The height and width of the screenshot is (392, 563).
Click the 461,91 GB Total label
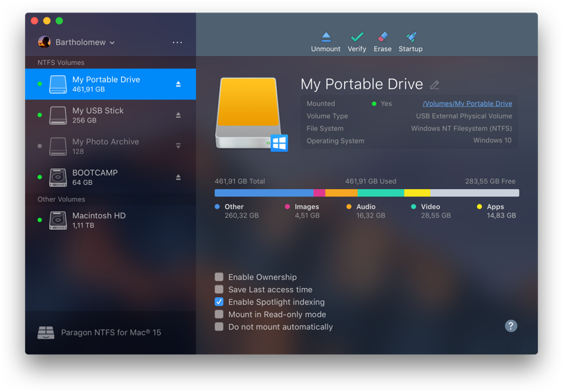click(x=240, y=181)
